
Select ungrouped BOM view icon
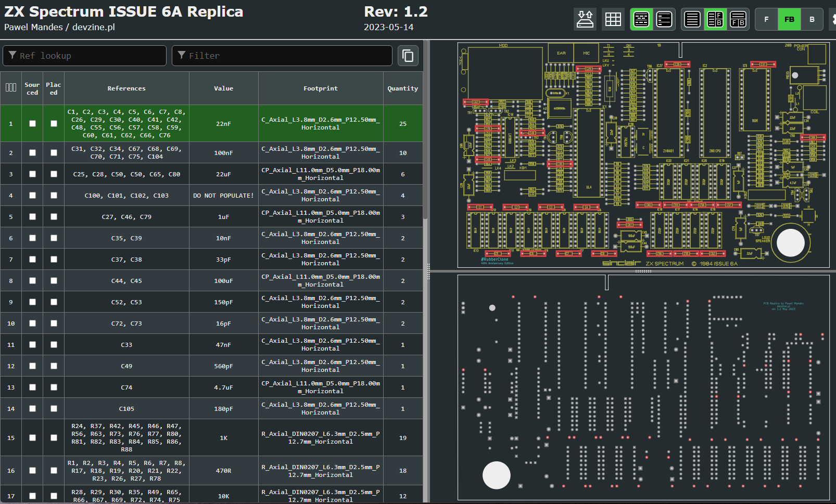point(664,19)
